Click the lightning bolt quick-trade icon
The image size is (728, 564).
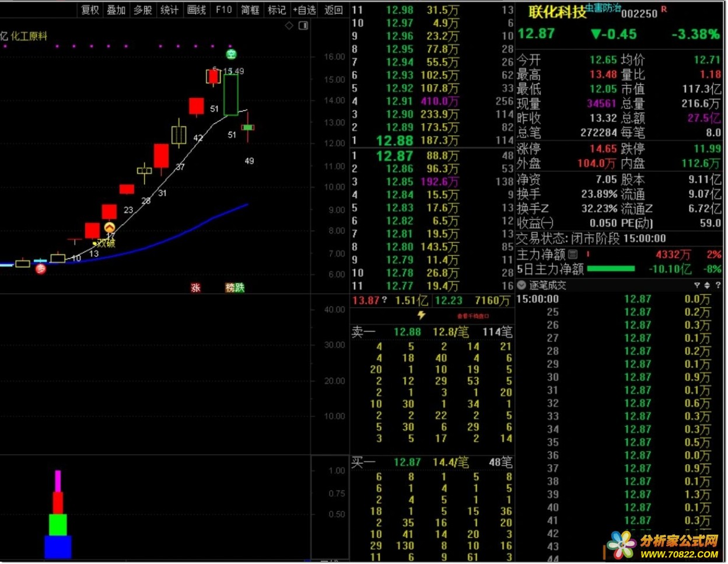click(x=421, y=315)
